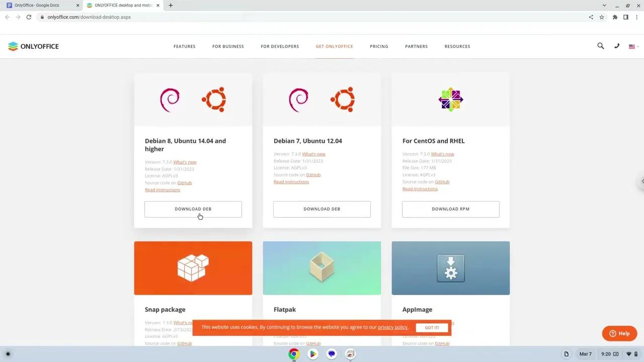Open the language selector flag dropdown
Screen dimensions: 644x362
point(633,46)
